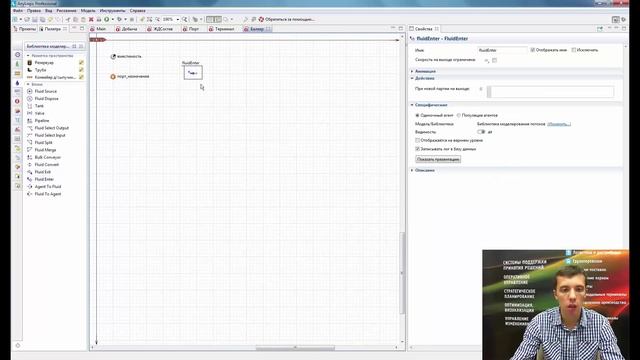640x360 pixels.
Task: Select the вместимость parameter on canvas
Action: point(126,56)
